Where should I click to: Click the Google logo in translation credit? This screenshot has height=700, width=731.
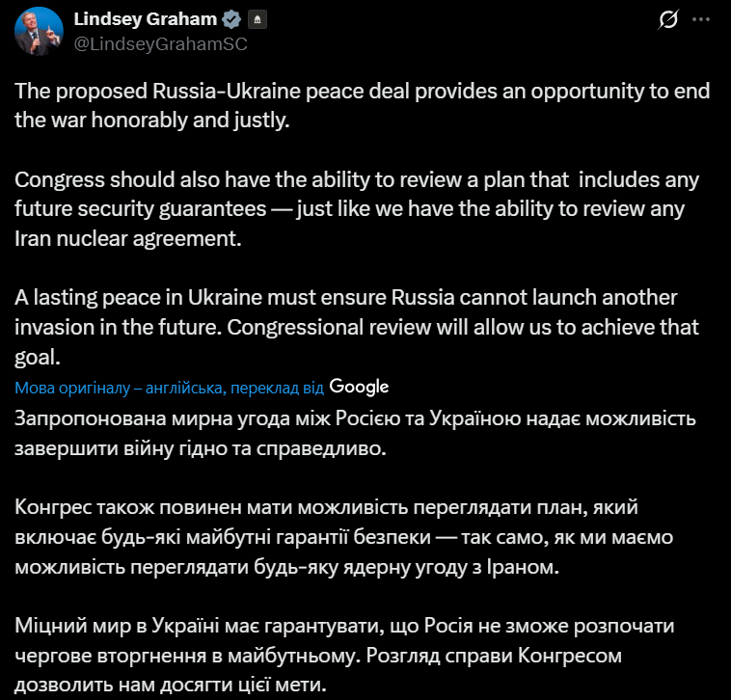point(359,386)
